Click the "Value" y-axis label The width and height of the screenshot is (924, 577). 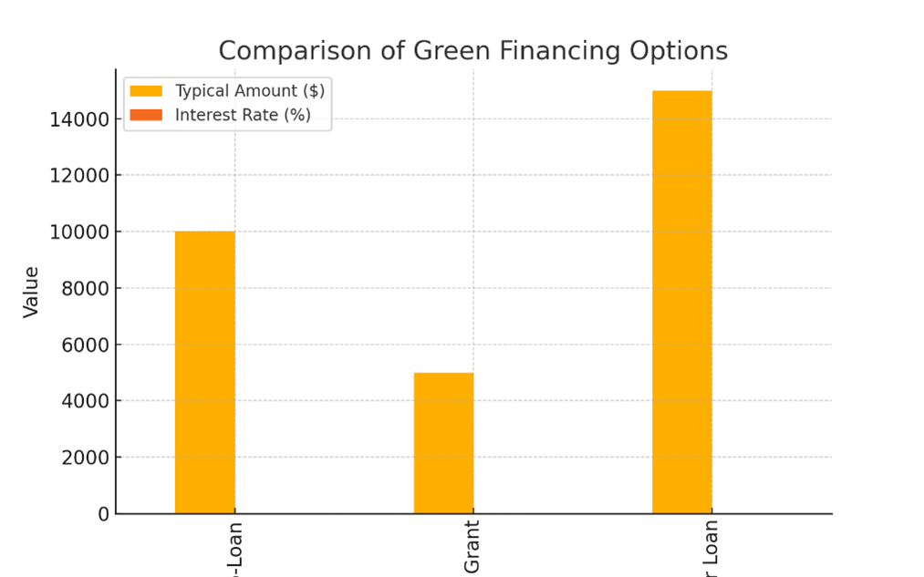pos(31,292)
